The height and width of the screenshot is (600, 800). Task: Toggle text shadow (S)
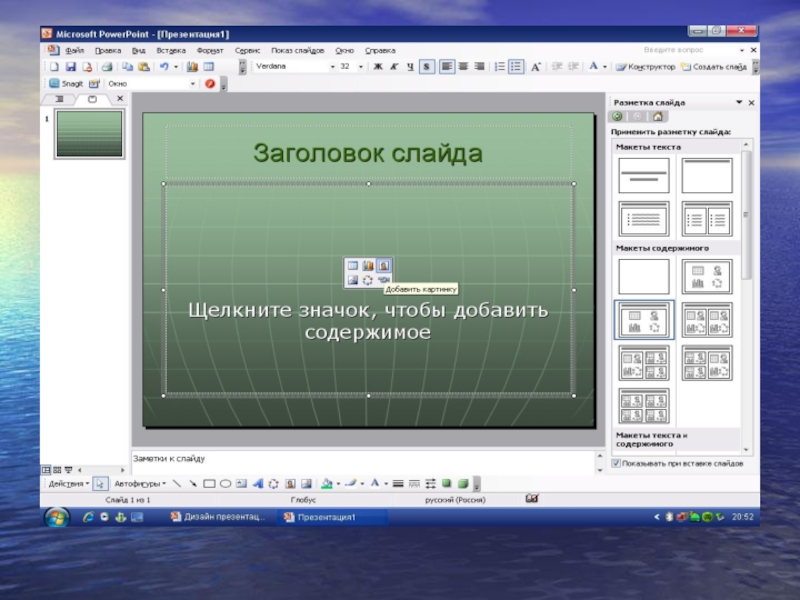[x=427, y=67]
